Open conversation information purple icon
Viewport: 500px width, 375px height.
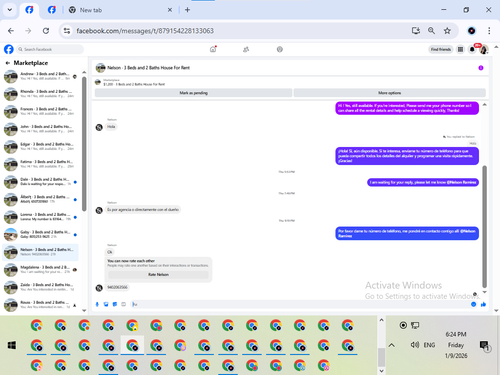[481, 68]
